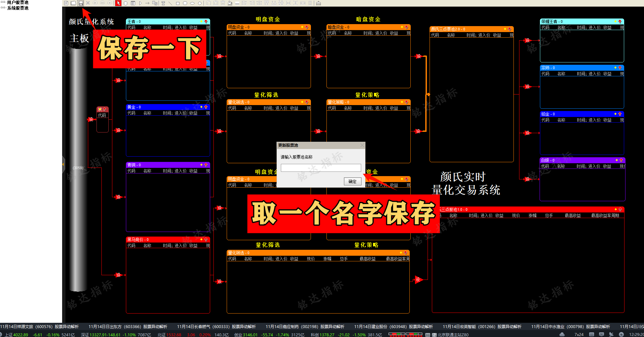Collapse the 王者 panel using its up arrow
This screenshot has width=644, height=337.
pyautogui.click(x=206, y=21)
